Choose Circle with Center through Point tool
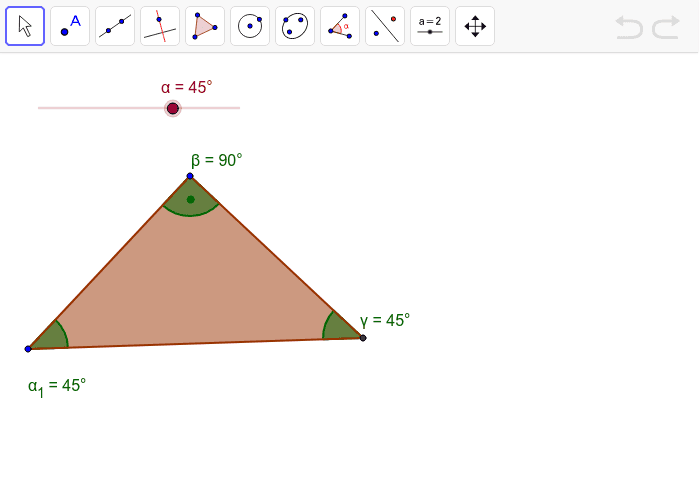The width and height of the screenshot is (700, 500). 250,26
